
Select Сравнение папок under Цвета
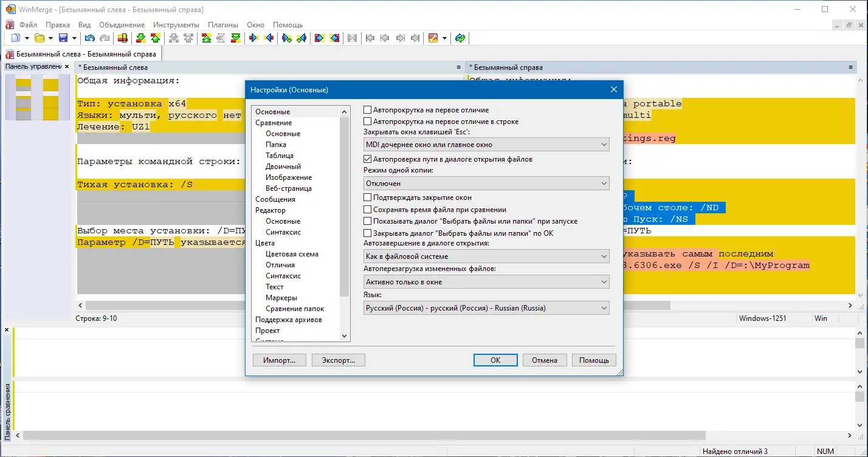[x=295, y=309]
